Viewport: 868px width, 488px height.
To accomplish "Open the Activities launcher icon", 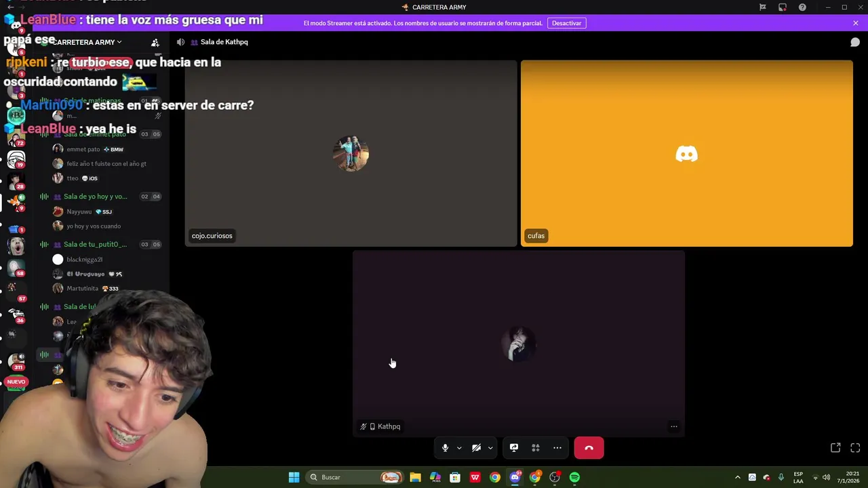I will pos(536,448).
